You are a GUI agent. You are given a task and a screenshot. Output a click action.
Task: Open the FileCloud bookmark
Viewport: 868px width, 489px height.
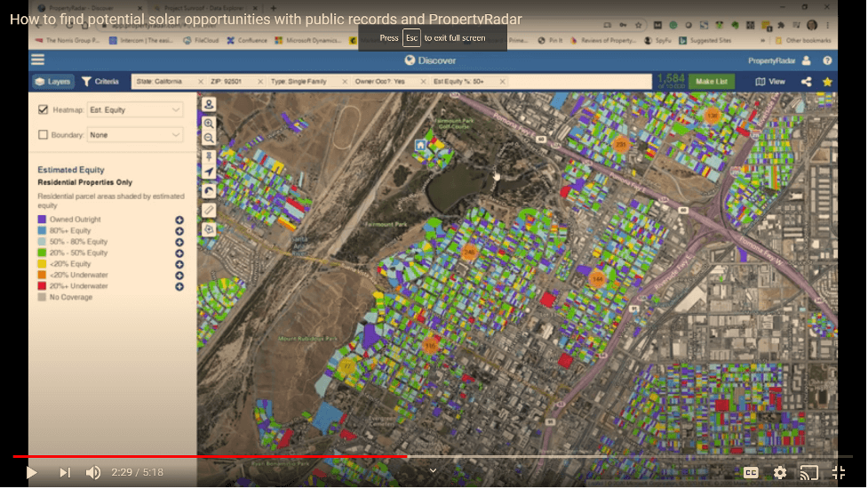201,40
